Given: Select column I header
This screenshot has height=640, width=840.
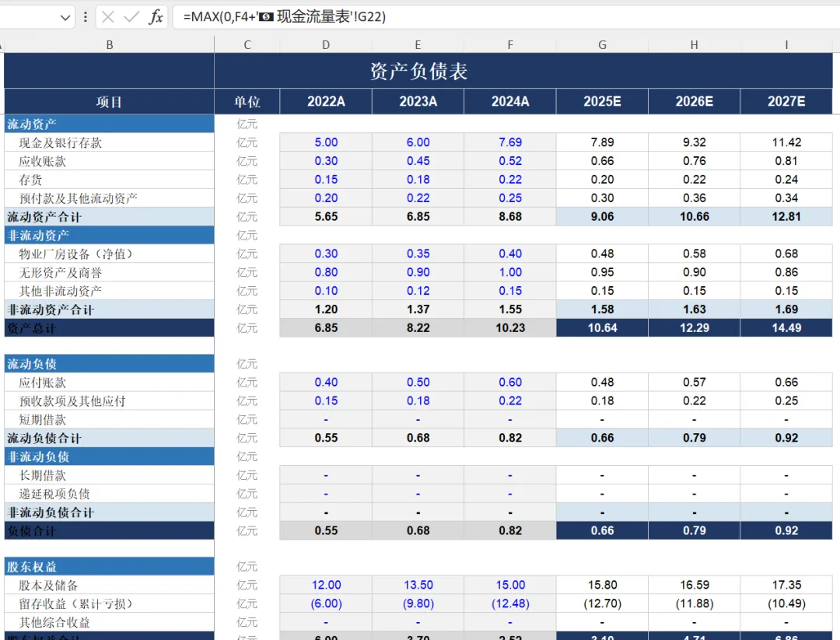Looking at the screenshot, I should pos(786,45).
